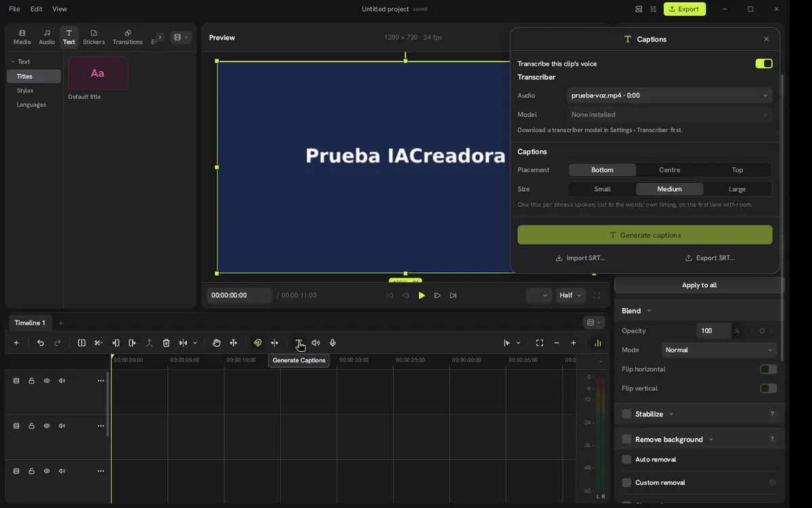The image size is (812, 508).
Task: Check the Stabilize checkbox
Action: point(627,414)
